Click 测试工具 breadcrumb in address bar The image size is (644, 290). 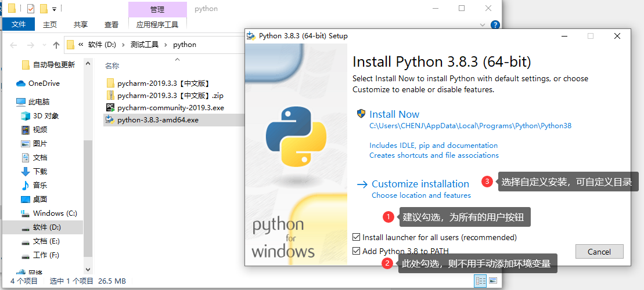coord(144,45)
